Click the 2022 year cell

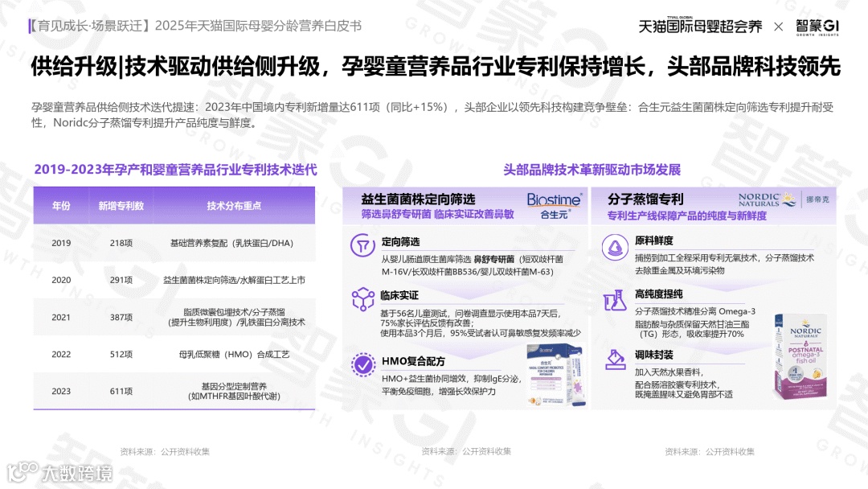click(x=61, y=355)
